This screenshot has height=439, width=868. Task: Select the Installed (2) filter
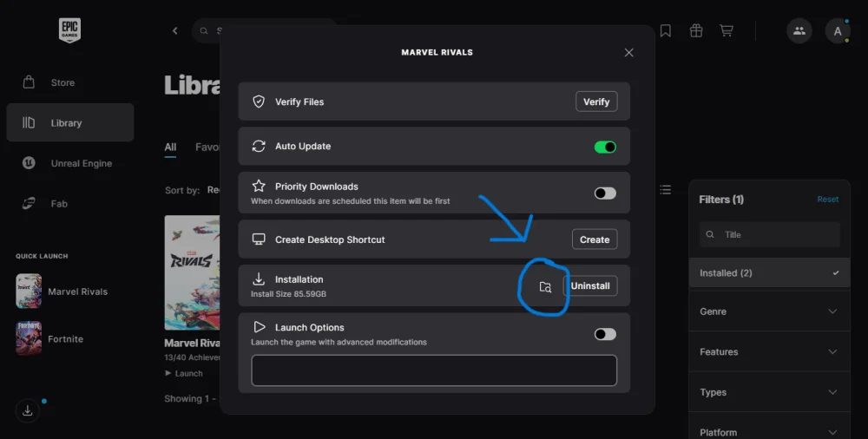click(769, 273)
